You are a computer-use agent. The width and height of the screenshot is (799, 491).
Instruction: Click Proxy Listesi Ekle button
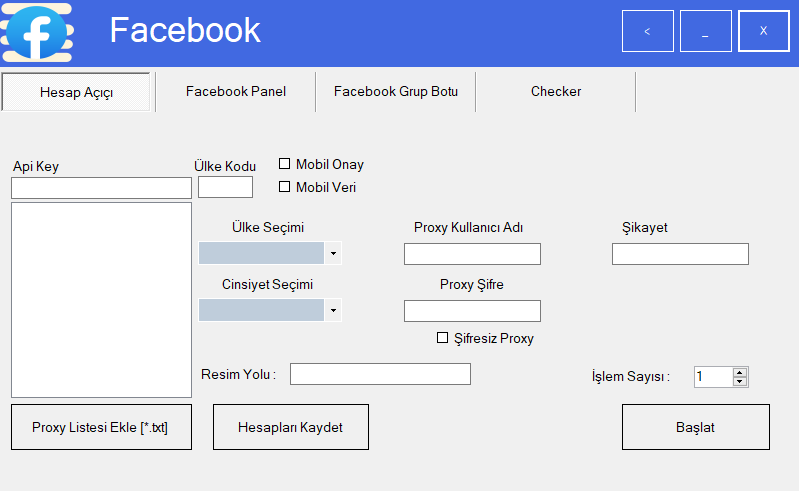101,427
